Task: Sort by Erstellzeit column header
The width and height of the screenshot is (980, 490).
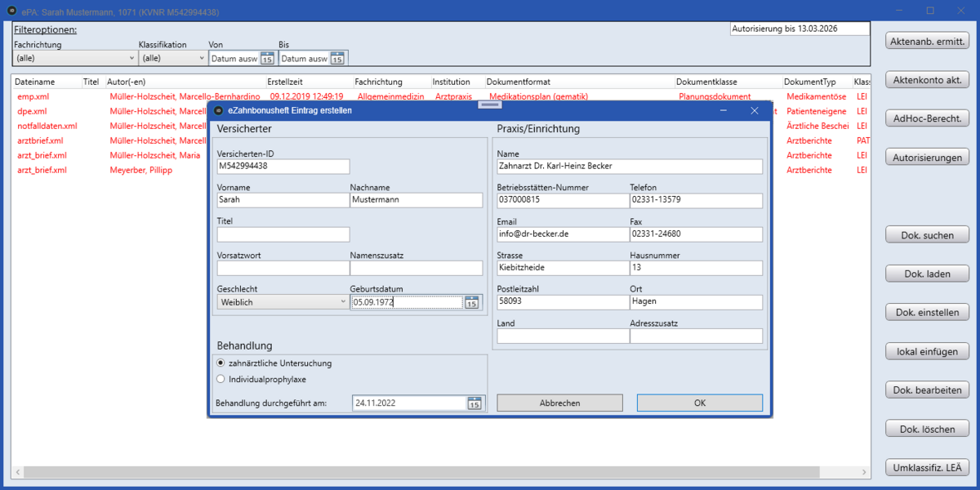Action: [285, 82]
